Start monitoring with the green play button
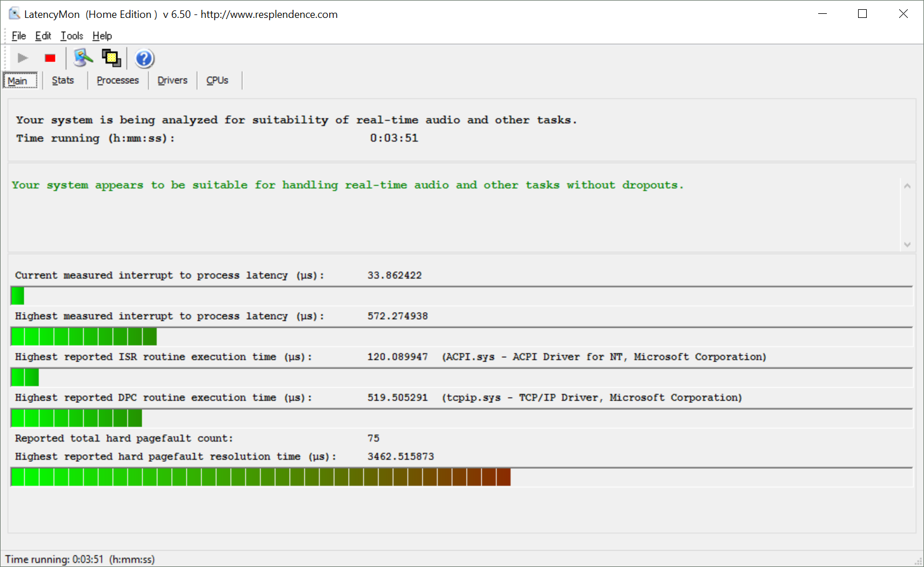The height and width of the screenshot is (567, 924). [23, 58]
